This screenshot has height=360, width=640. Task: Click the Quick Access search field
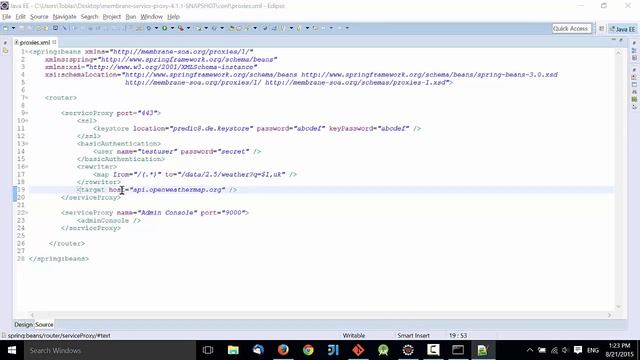coord(571,29)
